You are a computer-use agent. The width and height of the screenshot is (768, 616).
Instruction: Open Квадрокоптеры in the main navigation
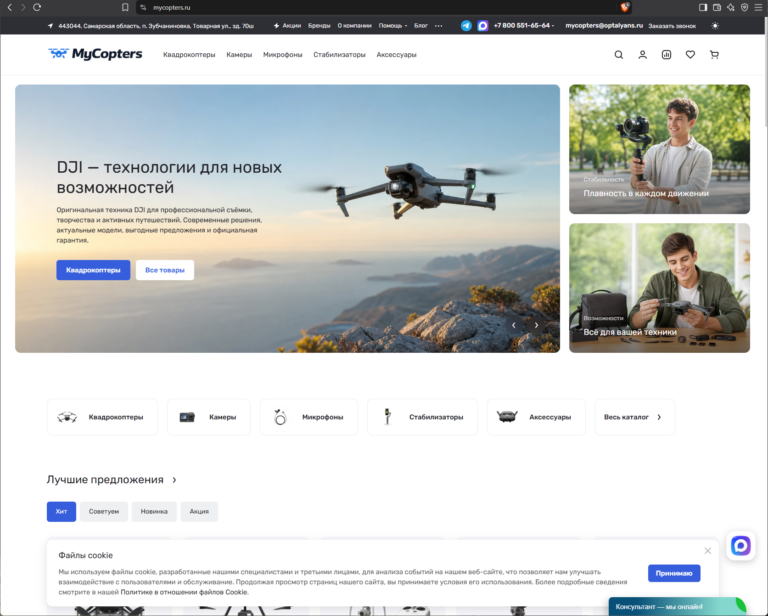[x=189, y=55]
